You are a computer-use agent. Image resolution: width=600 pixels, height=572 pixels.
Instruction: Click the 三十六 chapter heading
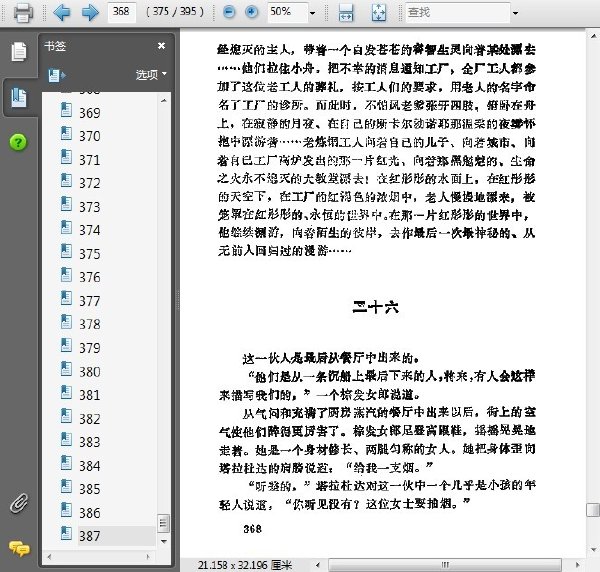click(x=375, y=307)
